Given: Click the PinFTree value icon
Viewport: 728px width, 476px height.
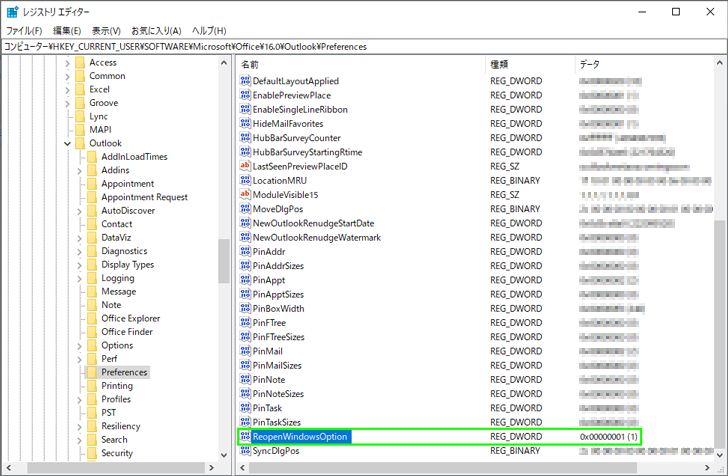Looking at the screenshot, I should (245, 322).
